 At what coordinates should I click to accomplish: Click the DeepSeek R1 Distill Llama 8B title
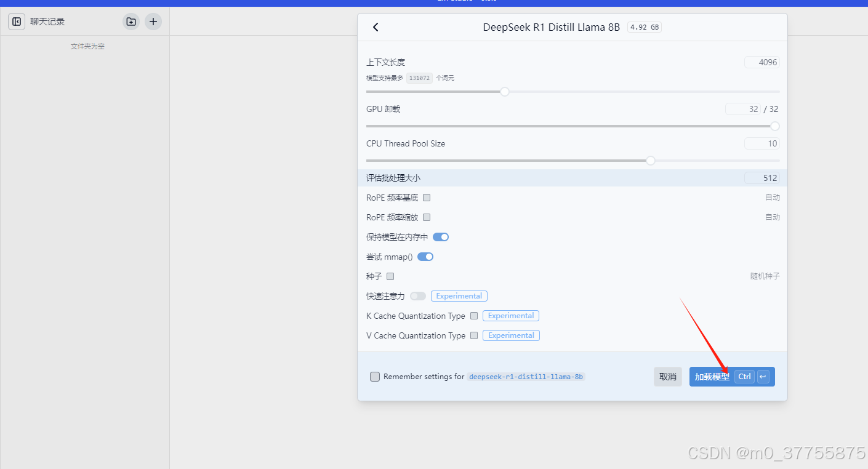pyautogui.click(x=552, y=27)
